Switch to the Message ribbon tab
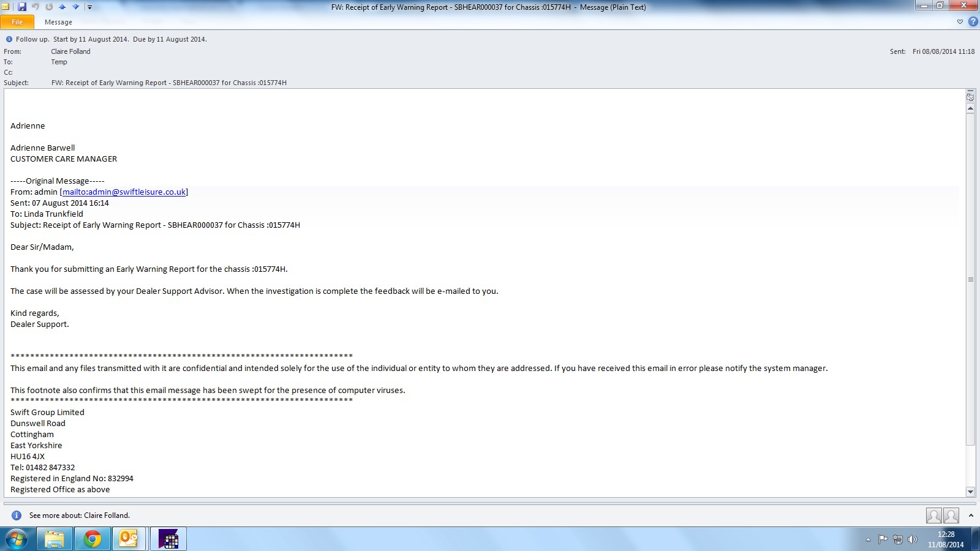 point(58,22)
